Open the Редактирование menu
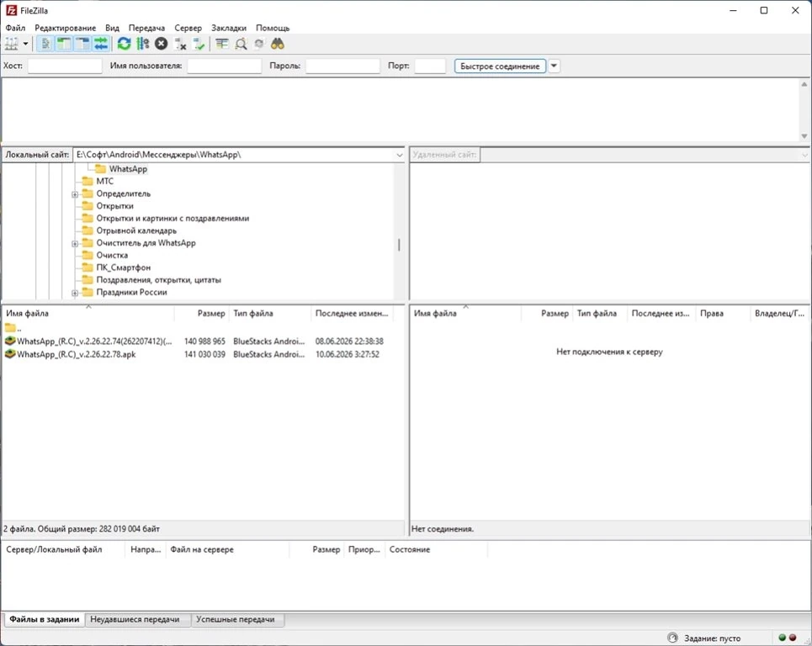 (x=66, y=28)
